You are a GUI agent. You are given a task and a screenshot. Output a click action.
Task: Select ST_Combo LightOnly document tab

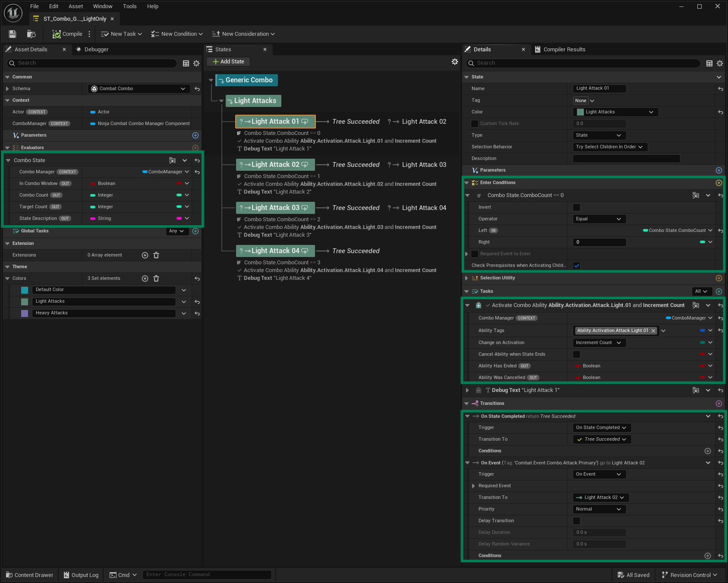pos(75,19)
